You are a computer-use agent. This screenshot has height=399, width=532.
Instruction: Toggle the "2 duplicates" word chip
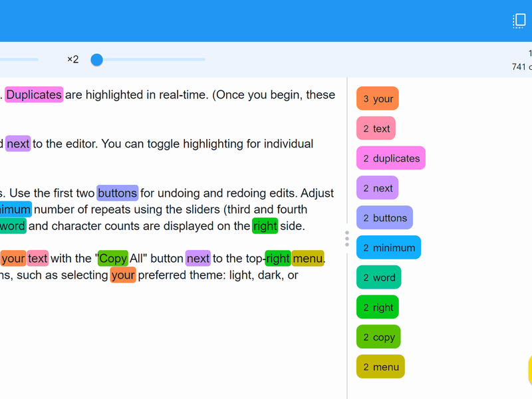[x=390, y=158]
